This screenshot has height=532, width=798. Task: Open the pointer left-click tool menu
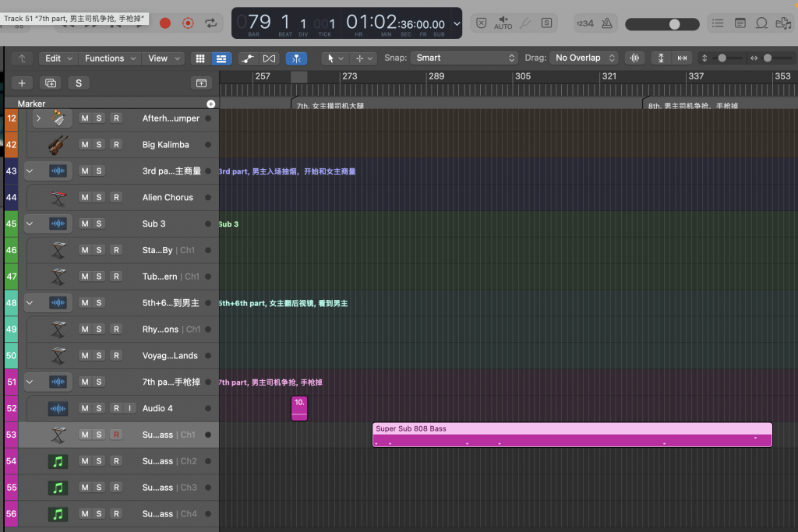pyautogui.click(x=335, y=58)
